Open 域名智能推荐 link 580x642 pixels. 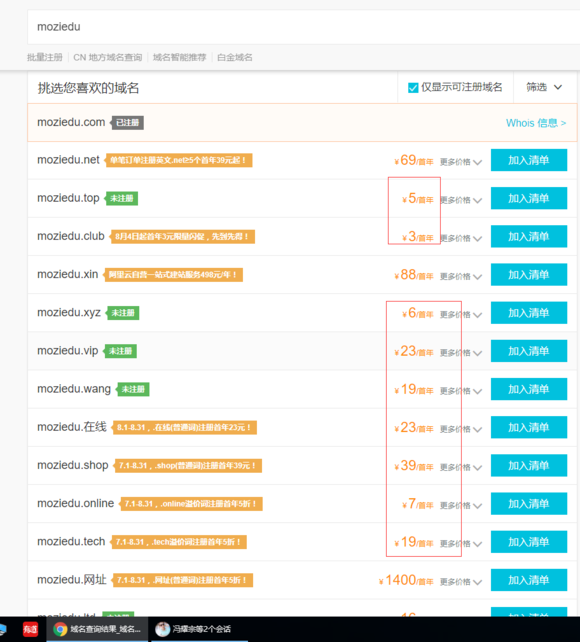(179, 57)
